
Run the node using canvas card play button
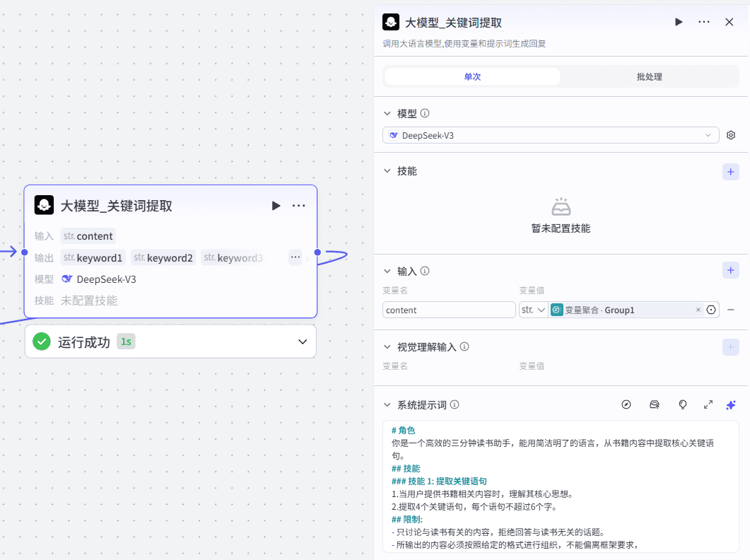coord(276,206)
